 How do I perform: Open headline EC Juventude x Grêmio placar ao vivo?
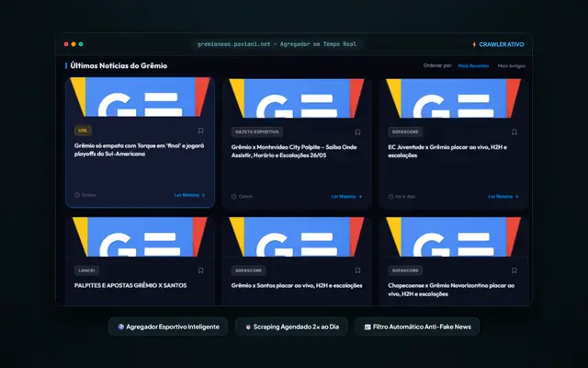click(447, 151)
